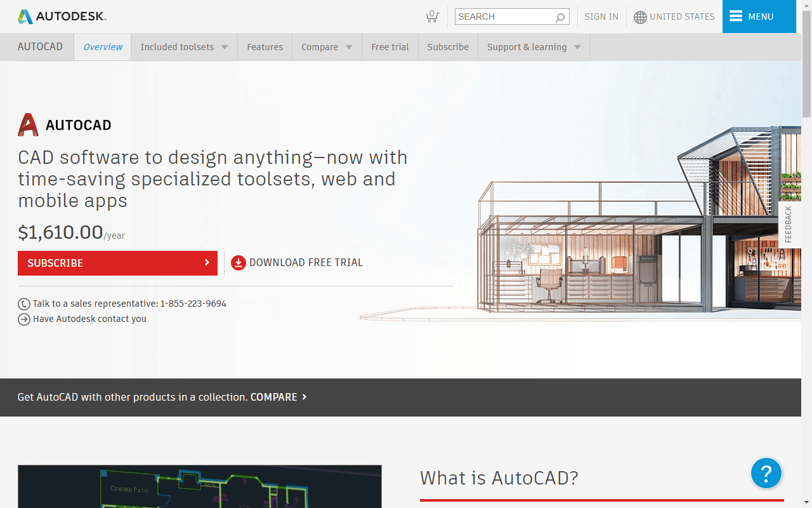812x508 pixels.
Task: Click the sales phone number 1-855-223-9694
Action: coord(193,304)
